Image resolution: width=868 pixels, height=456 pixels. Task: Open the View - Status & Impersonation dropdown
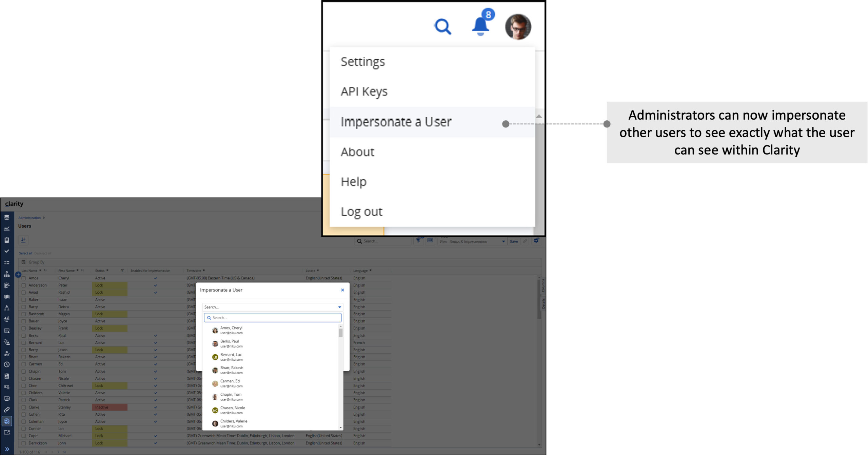[x=472, y=242]
